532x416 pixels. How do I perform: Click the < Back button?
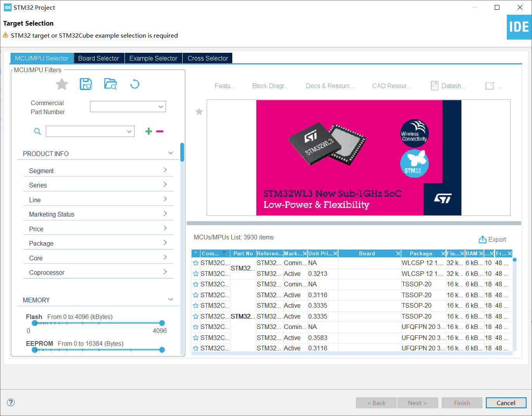pyautogui.click(x=376, y=403)
